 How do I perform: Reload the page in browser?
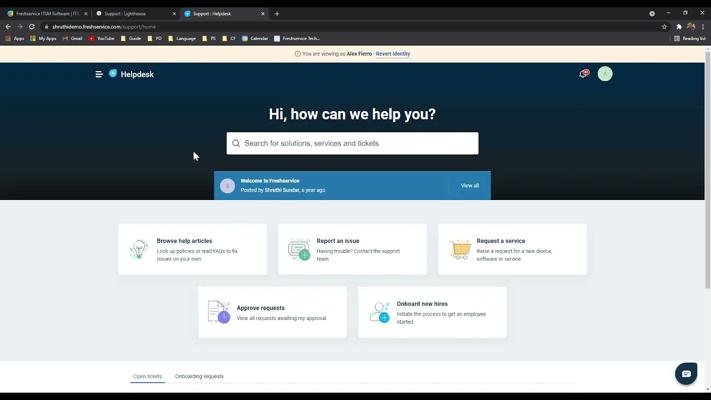(32, 27)
